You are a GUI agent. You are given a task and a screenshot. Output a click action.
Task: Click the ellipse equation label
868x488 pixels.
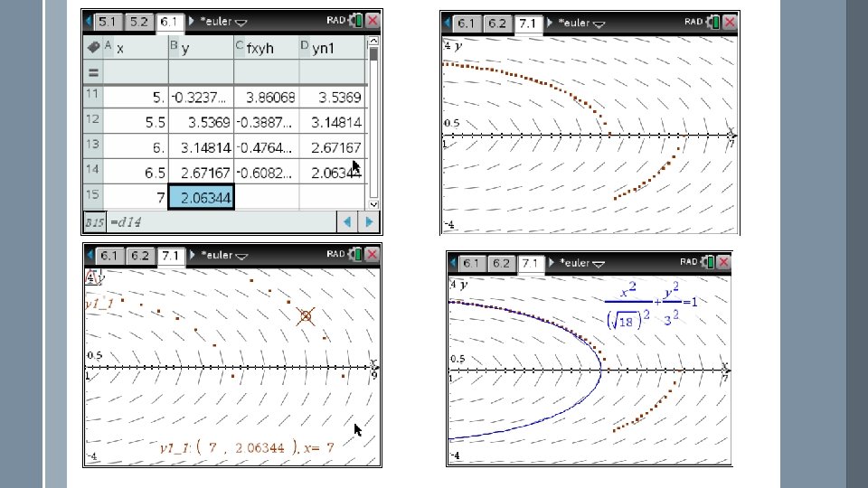651,305
